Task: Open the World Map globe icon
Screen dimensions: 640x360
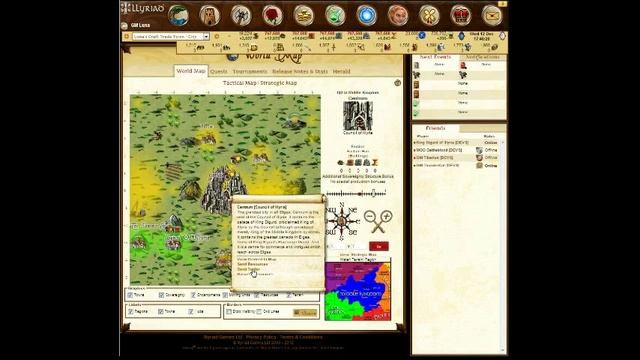Action: pyautogui.click(x=178, y=16)
